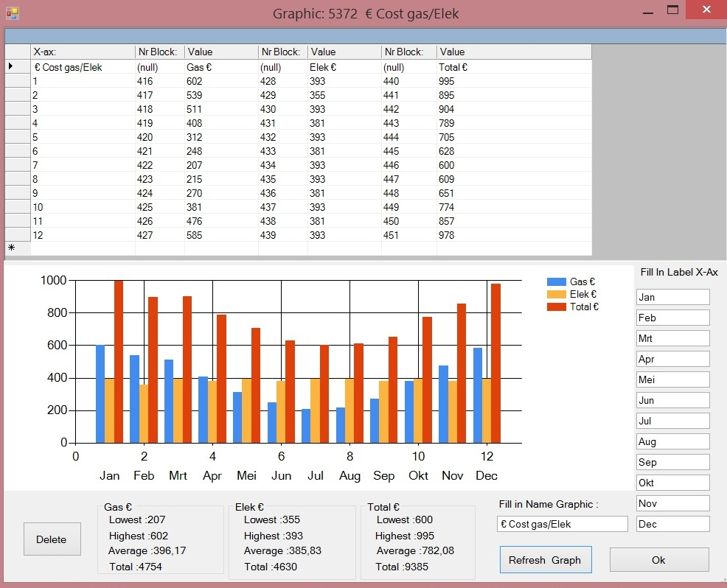The width and height of the screenshot is (727, 588).
Task: Click table cell with value 978
Action: point(514,235)
